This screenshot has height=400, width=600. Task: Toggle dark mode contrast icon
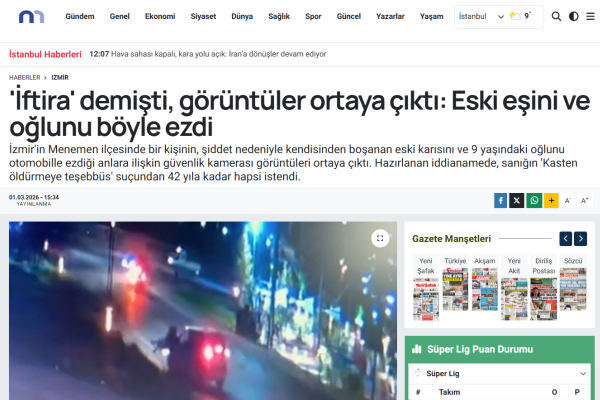[x=574, y=16]
